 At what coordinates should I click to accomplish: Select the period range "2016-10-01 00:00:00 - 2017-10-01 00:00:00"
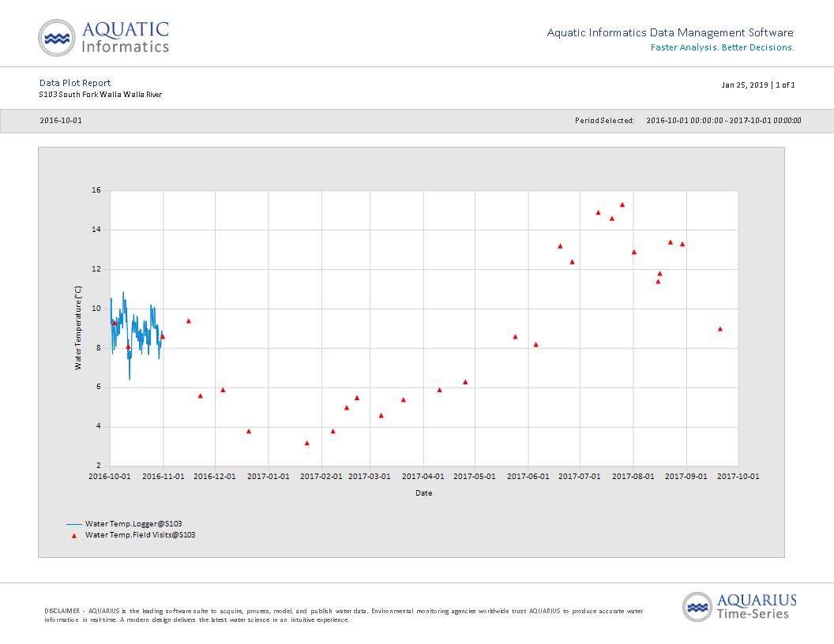pos(723,121)
